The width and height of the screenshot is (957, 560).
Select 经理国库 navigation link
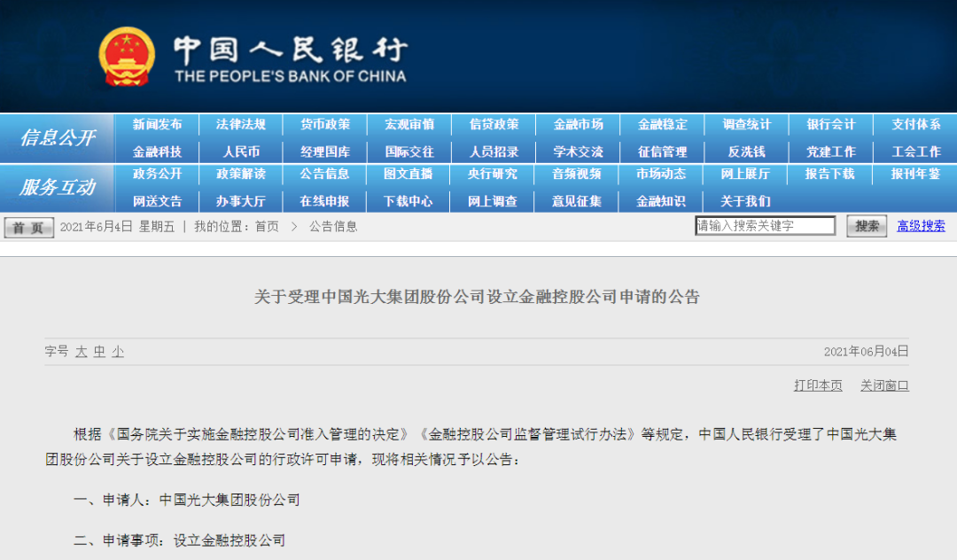[325, 152]
